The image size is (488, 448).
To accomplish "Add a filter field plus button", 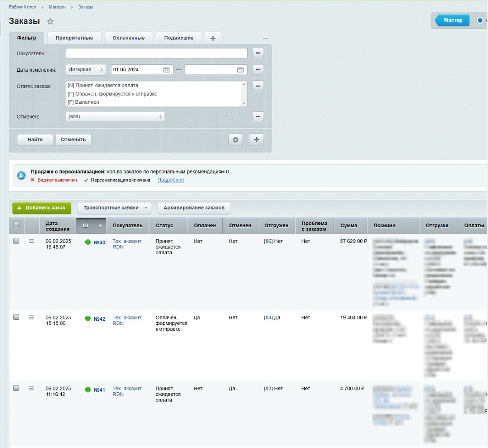I will (x=257, y=140).
